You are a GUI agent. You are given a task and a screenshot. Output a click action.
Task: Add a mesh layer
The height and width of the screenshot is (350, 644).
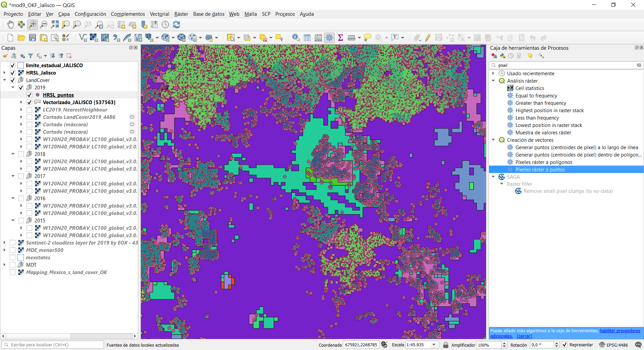pos(105,38)
